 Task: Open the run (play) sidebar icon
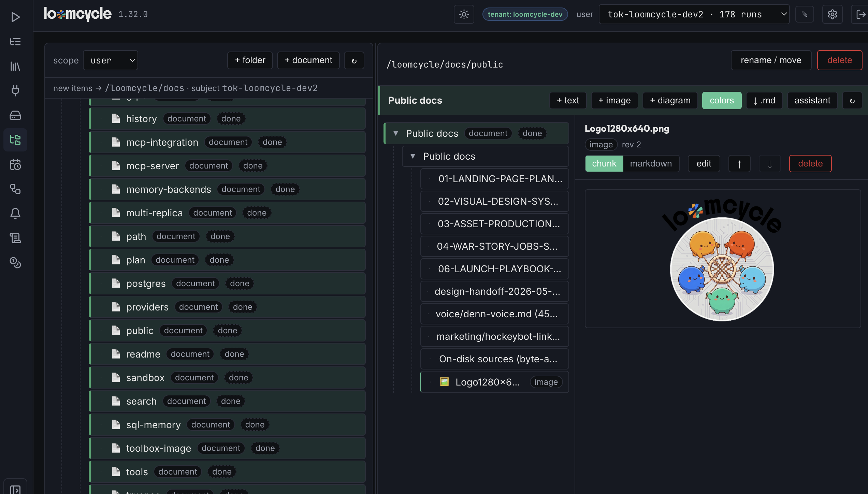(15, 17)
